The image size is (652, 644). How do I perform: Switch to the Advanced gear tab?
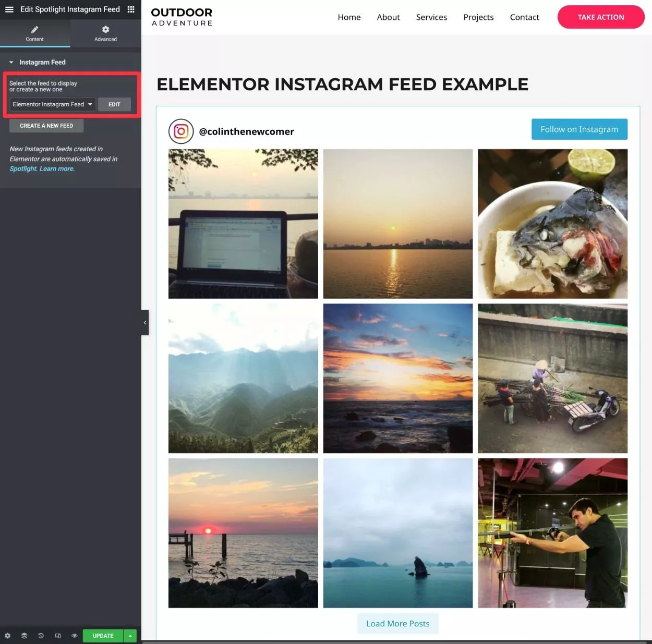coord(106,33)
